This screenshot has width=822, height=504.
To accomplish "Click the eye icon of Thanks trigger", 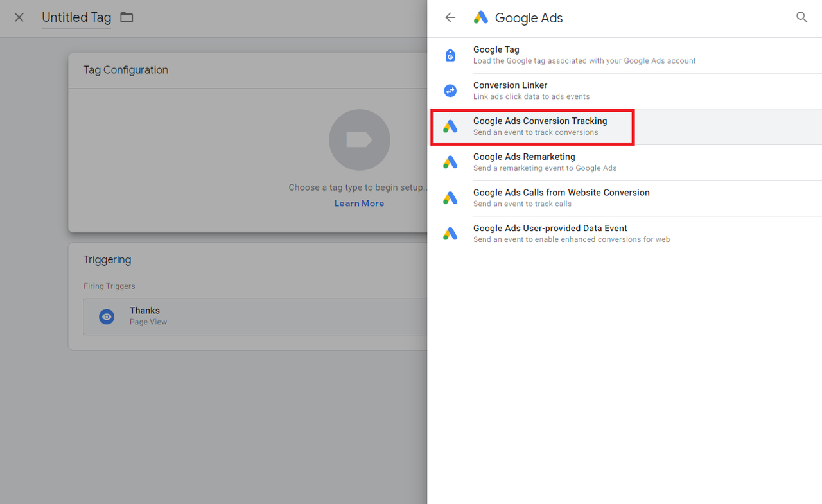I will [x=107, y=317].
